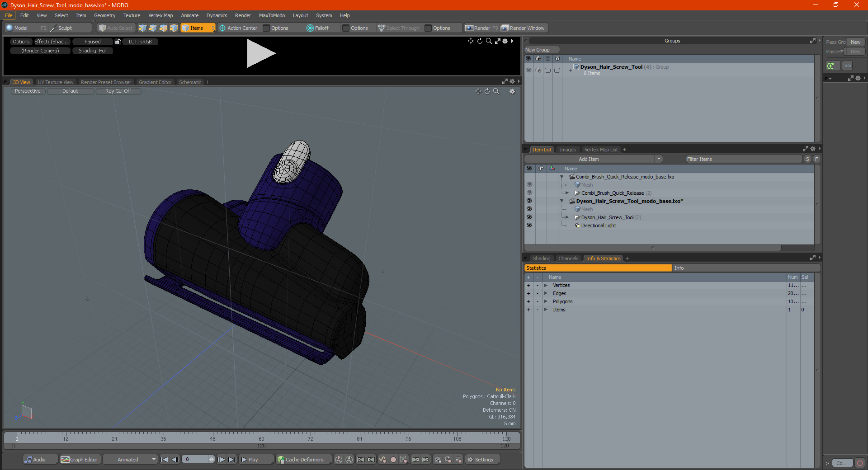Open the Audio options
Viewport: 868px width, 470px height.
pyautogui.click(x=40, y=460)
